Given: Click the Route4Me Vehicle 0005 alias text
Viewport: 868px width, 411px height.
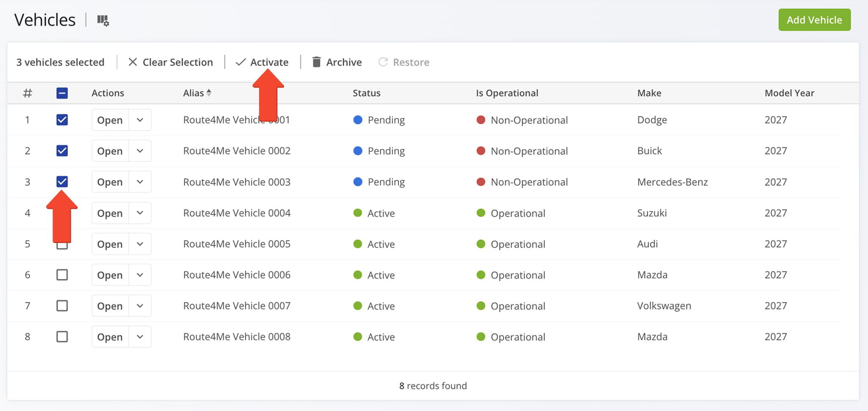Looking at the screenshot, I should point(236,244).
